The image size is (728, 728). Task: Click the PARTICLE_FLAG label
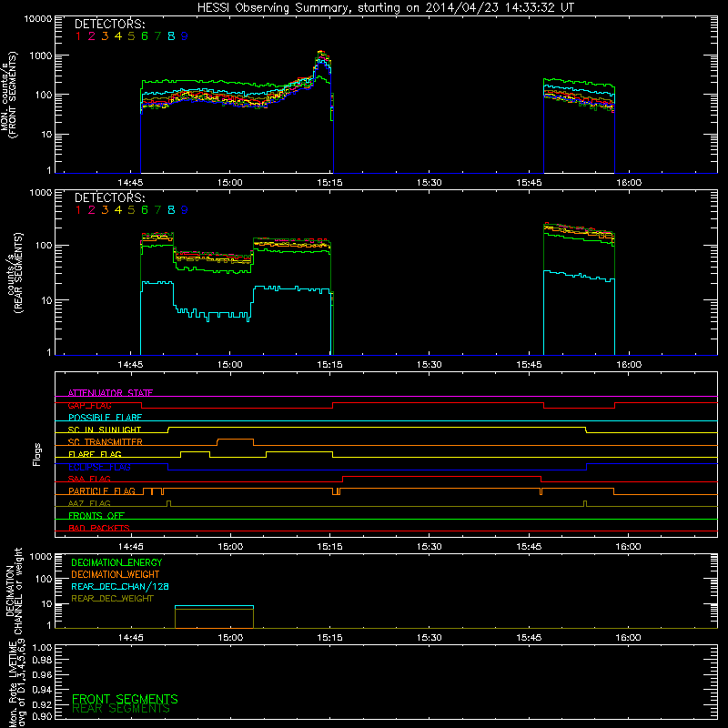(102, 491)
